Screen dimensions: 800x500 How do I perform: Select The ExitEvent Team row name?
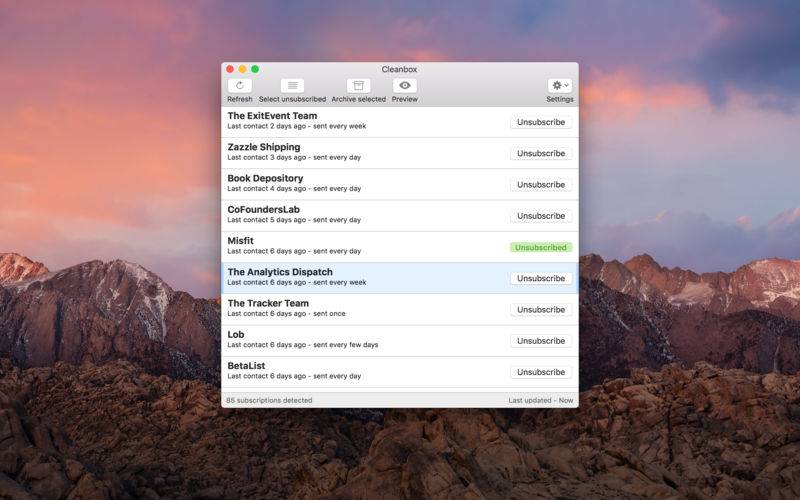coord(272,116)
